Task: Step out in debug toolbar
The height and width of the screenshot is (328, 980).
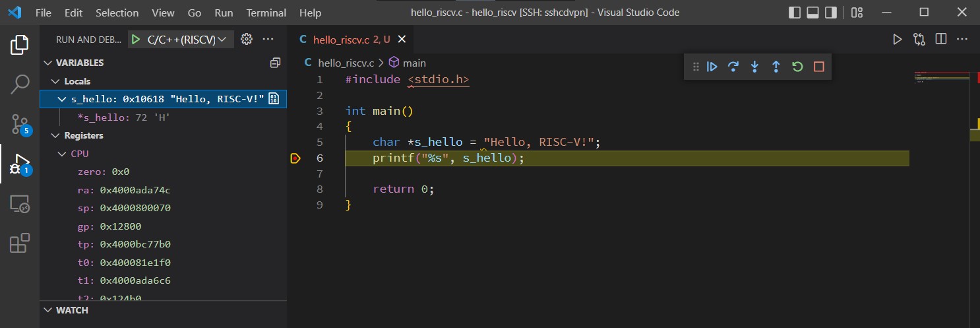Action: (776, 67)
